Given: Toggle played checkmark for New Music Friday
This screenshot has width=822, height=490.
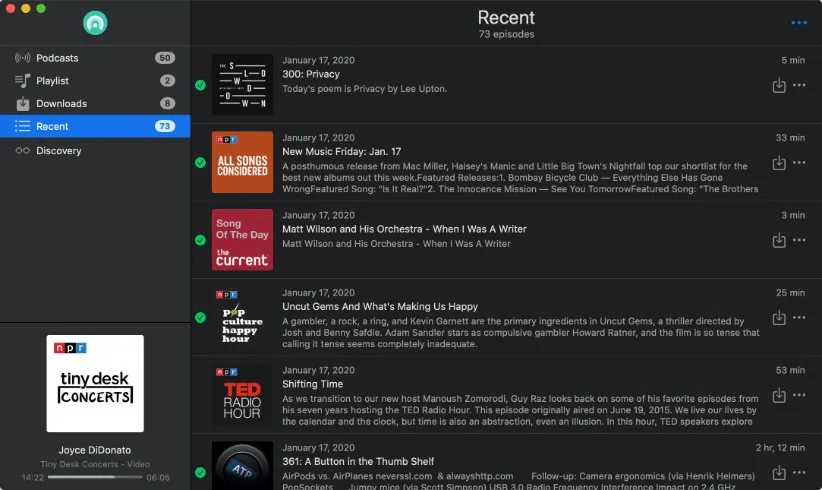Looking at the screenshot, I should (200, 163).
